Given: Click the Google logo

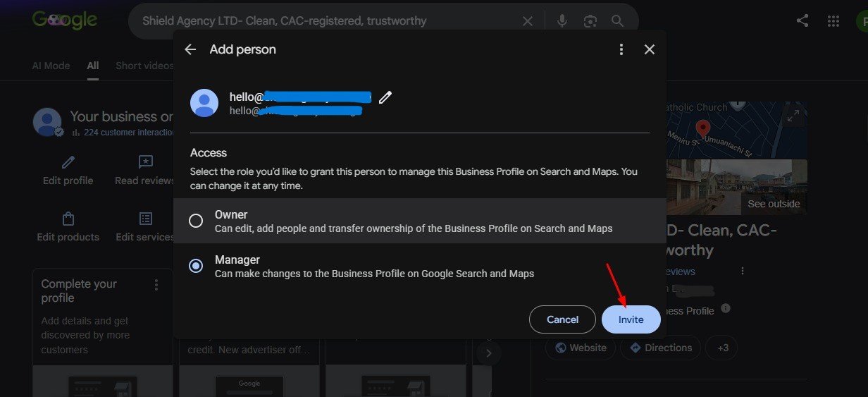Looking at the screenshot, I should coord(65,20).
